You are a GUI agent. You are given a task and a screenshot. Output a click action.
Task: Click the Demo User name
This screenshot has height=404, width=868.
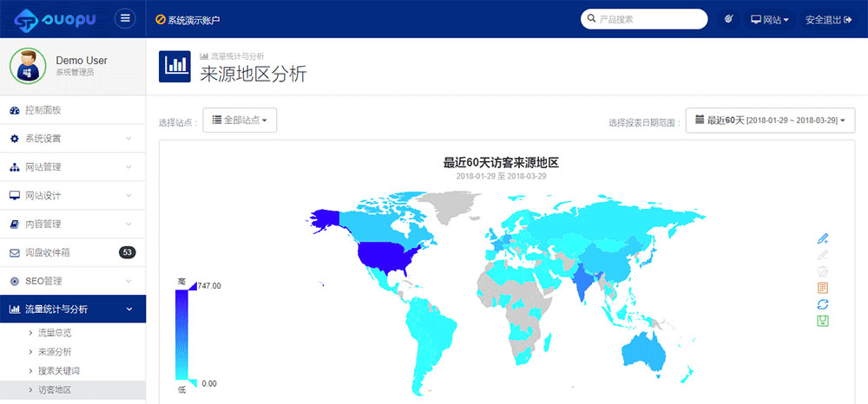pos(82,61)
